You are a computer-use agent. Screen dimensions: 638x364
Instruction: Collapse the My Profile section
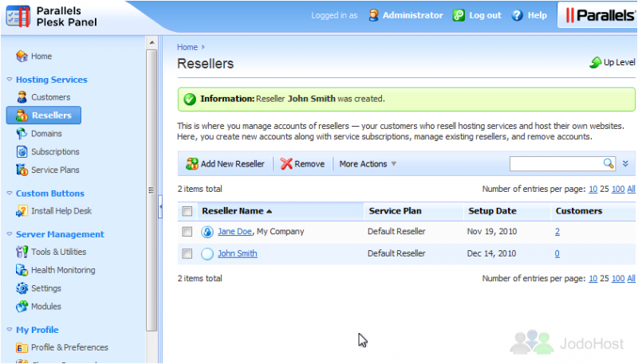point(10,330)
